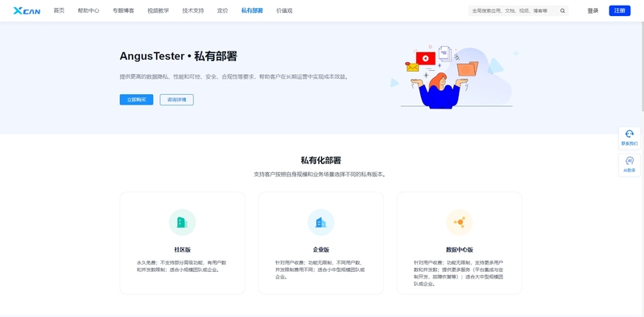The width and height of the screenshot is (644, 317).
Task: Go to 专题博客 page
Action: [123, 10]
